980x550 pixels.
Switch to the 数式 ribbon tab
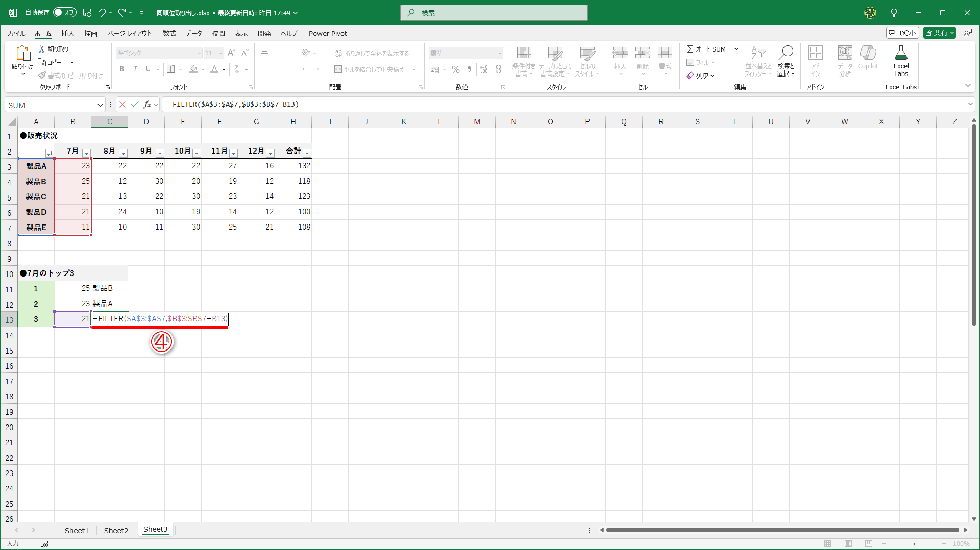click(x=169, y=33)
